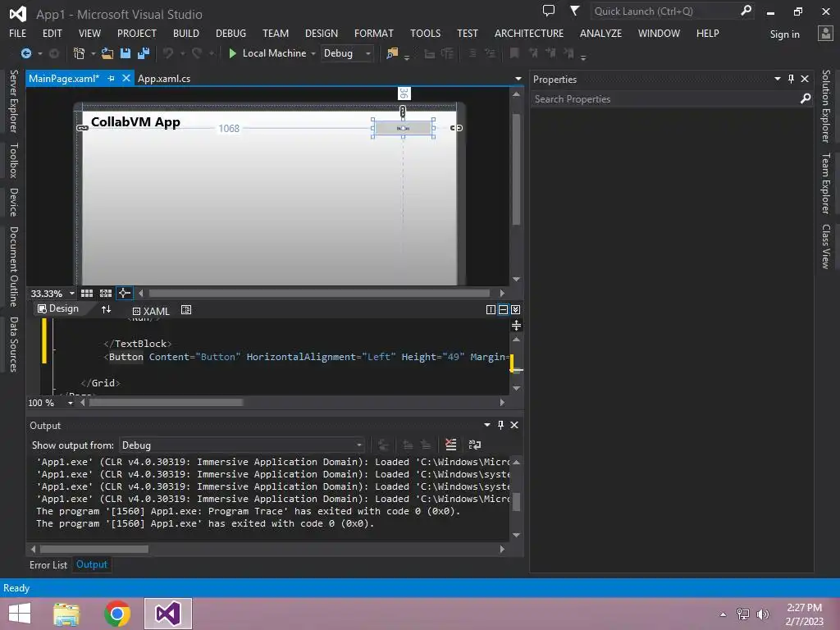Screen dimensions: 840x630
Task: Open the BUILD menu
Action: [x=186, y=33]
